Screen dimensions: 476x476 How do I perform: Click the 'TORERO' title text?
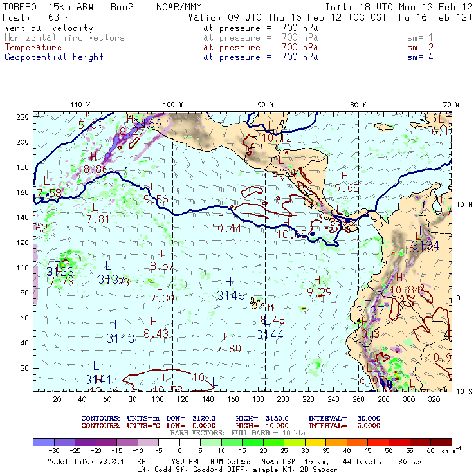tap(20, 7)
